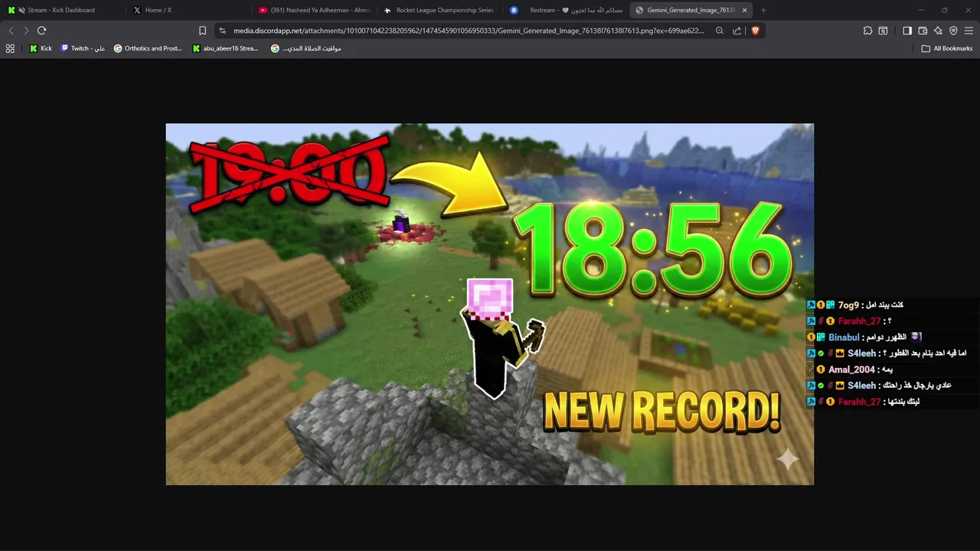The width and height of the screenshot is (980, 551).
Task: Go forward with the forward arrow
Action: [x=26, y=31]
